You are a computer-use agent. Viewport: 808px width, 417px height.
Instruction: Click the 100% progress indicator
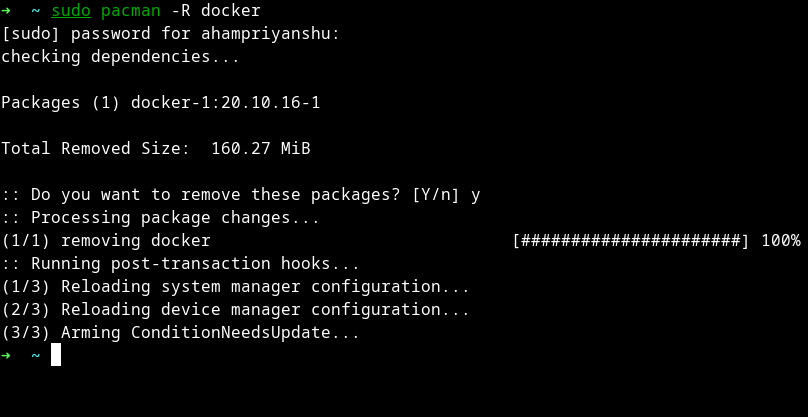click(x=780, y=241)
